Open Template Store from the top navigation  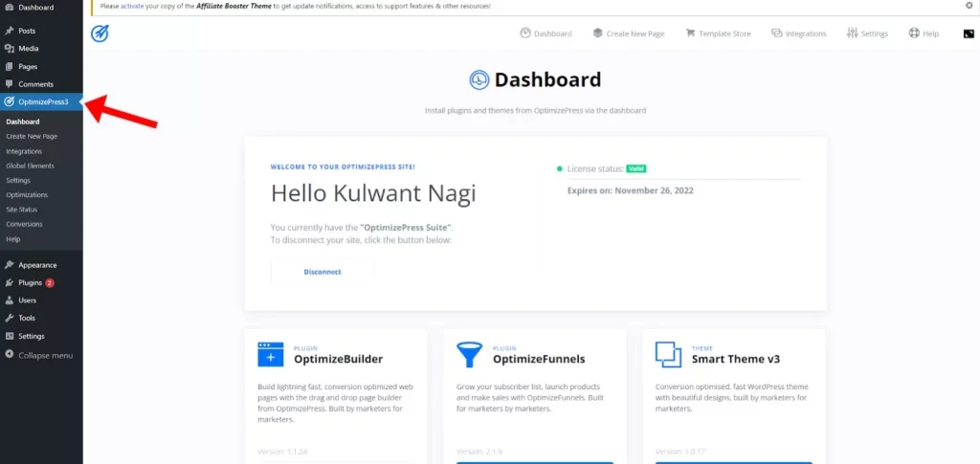tap(718, 33)
